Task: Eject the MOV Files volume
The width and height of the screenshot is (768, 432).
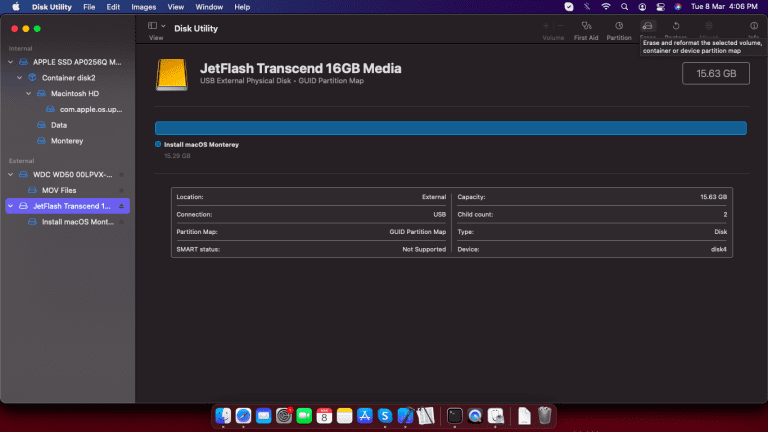Action: [121, 191]
